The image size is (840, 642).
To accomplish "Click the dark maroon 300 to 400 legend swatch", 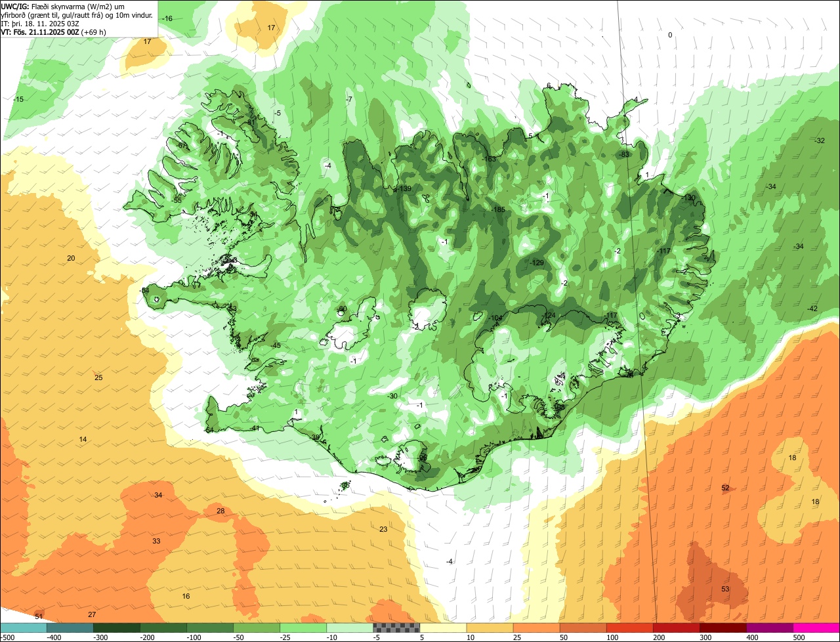I will pyautogui.click(x=723, y=628).
